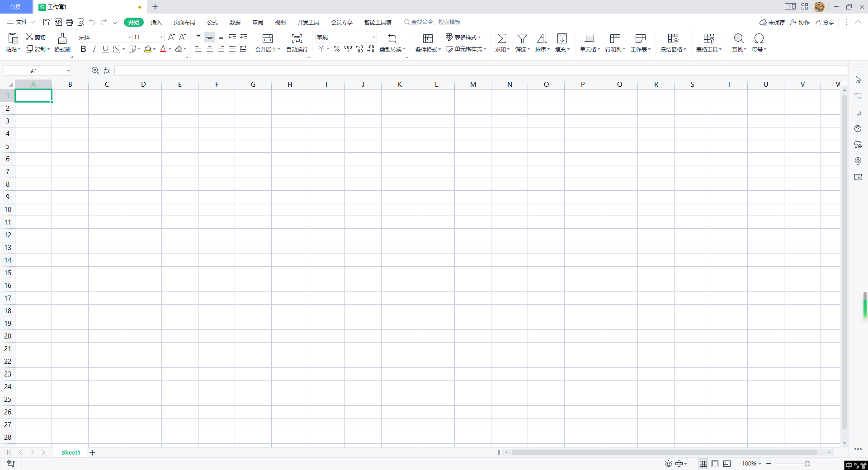Select the Sheet1 worksheet tab
Image resolution: width=868 pixels, height=470 pixels.
click(x=71, y=452)
